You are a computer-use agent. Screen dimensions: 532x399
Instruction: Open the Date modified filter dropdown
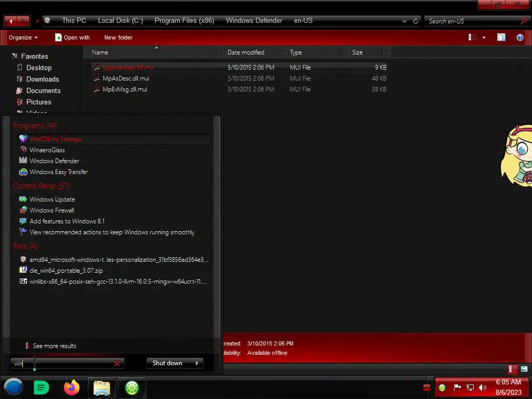pyautogui.click(x=283, y=52)
